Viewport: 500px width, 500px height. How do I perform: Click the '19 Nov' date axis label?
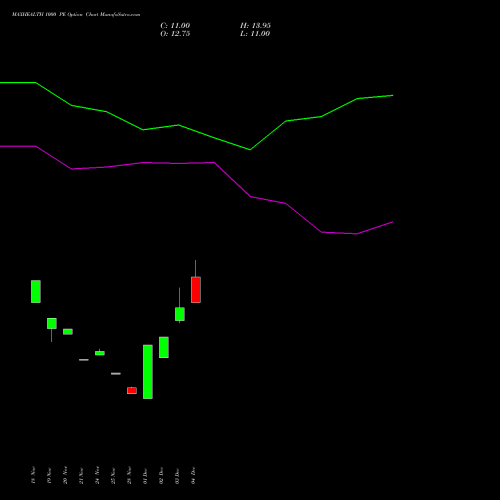coord(49,475)
